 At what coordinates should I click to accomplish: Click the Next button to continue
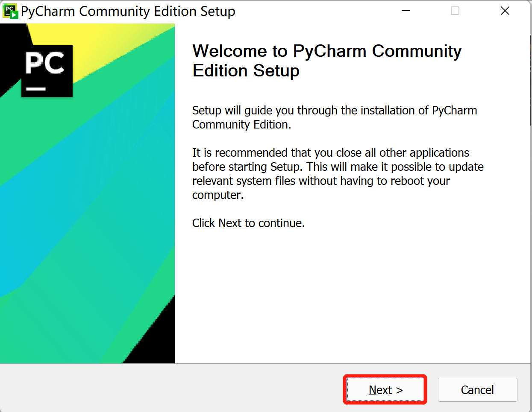click(x=385, y=390)
